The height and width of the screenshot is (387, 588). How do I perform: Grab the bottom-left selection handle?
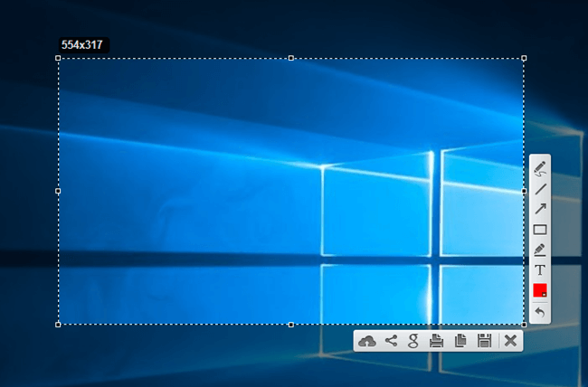coord(58,325)
